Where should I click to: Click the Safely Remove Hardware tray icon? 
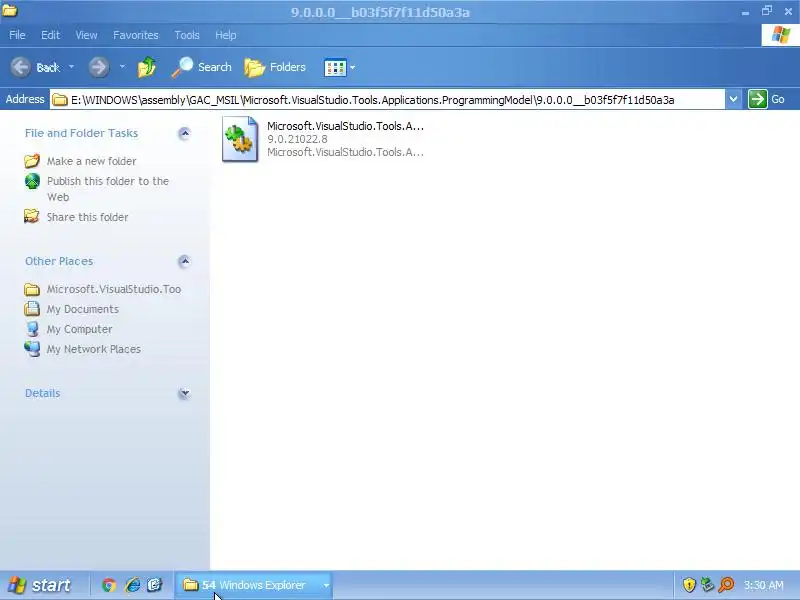707,585
